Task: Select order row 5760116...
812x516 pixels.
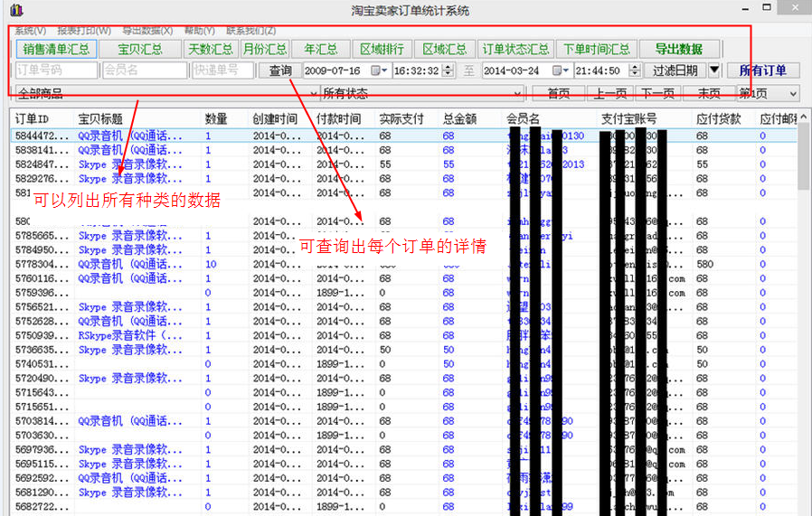Action: 404,278
